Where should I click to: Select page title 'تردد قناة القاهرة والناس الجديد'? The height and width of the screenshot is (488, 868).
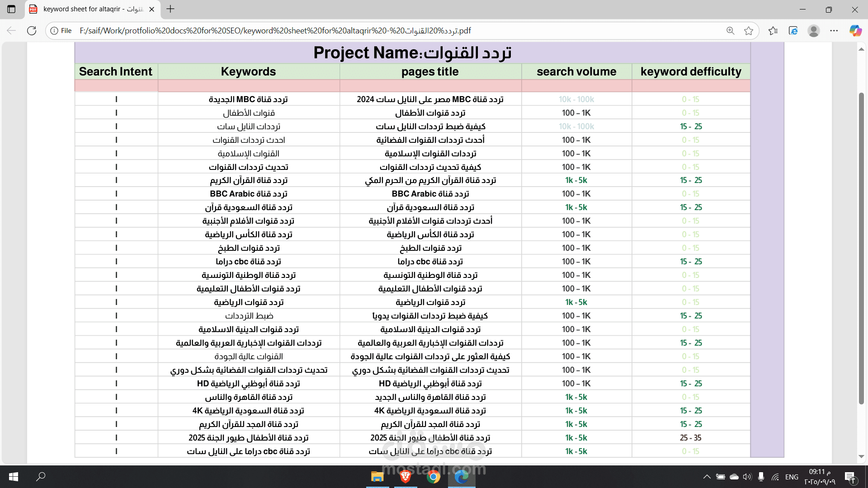point(430,397)
